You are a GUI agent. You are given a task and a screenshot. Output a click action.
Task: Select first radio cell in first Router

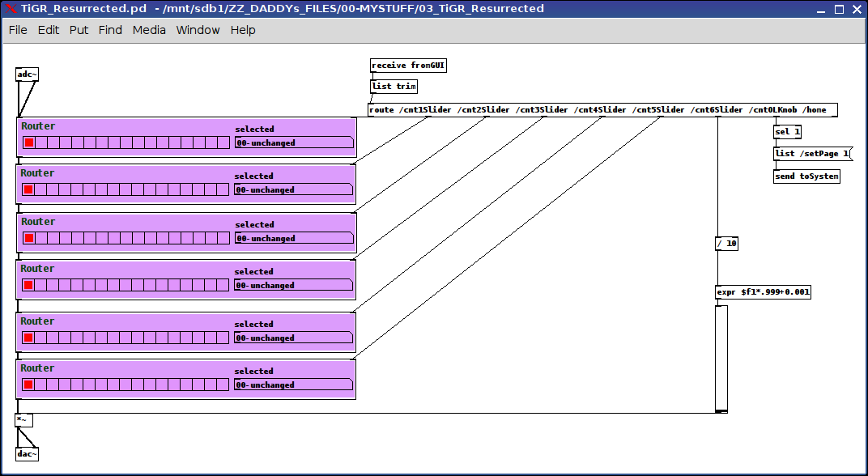(29, 142)
